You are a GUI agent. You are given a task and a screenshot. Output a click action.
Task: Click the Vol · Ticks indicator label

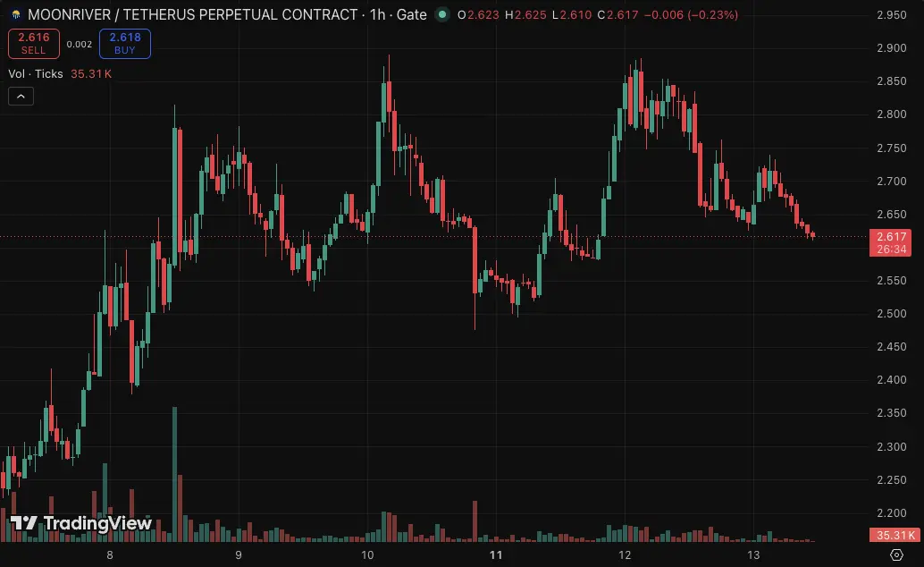pyautogui.click(x=36, y=73)
